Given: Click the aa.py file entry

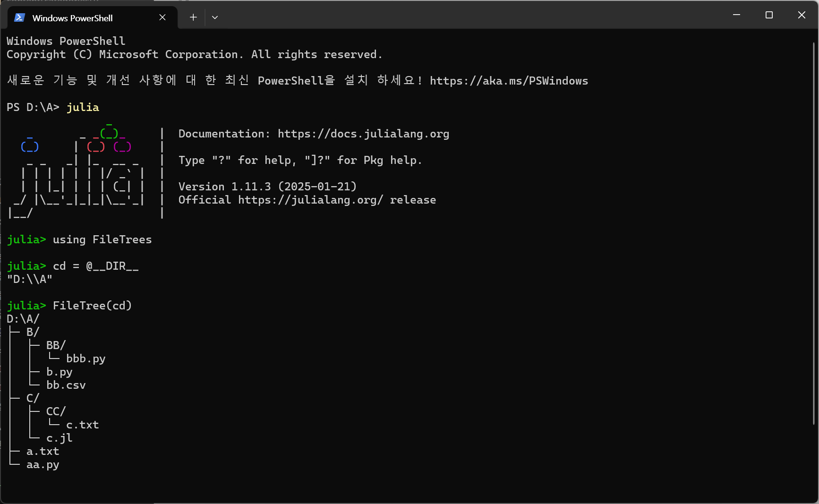Looking at the screenshot, I should click(x=43, y=465).
